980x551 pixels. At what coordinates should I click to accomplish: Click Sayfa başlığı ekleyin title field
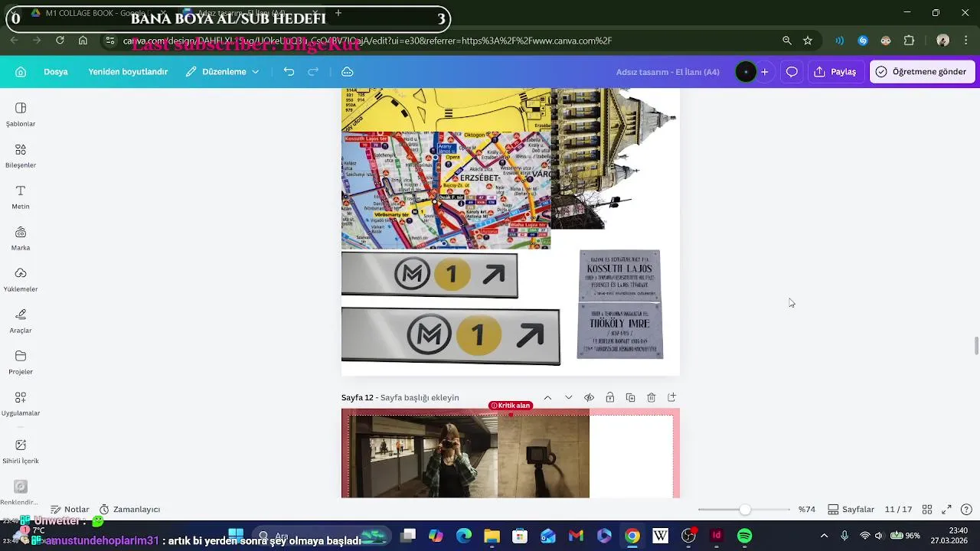pos(420,398)
